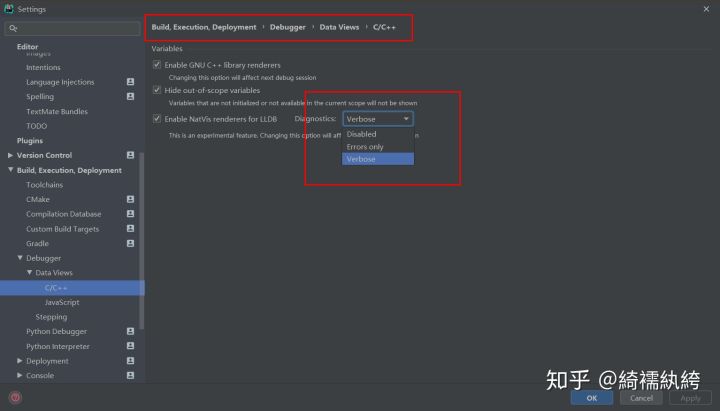Collapse the Debugger tree node
This screenshot has height=411, width=720.
click(x=20, y=258)
